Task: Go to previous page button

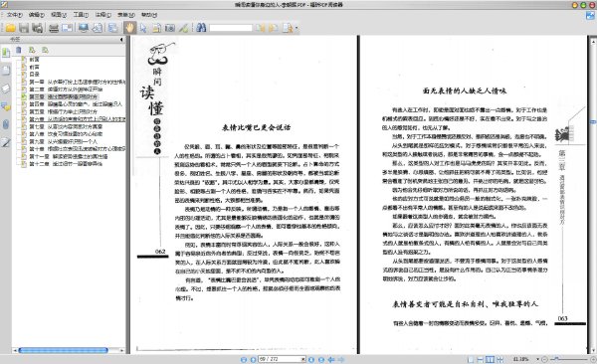Action: click(x=253, y=359)
